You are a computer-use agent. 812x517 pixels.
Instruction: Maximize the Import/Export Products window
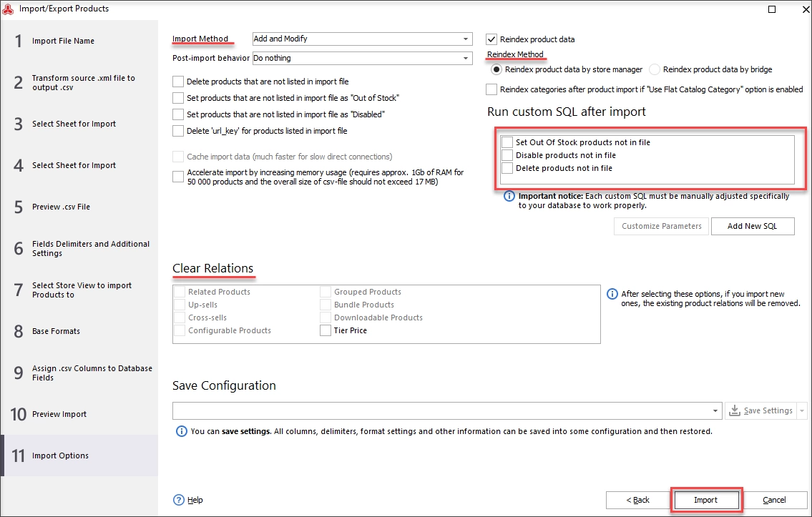tap(772, 9)
